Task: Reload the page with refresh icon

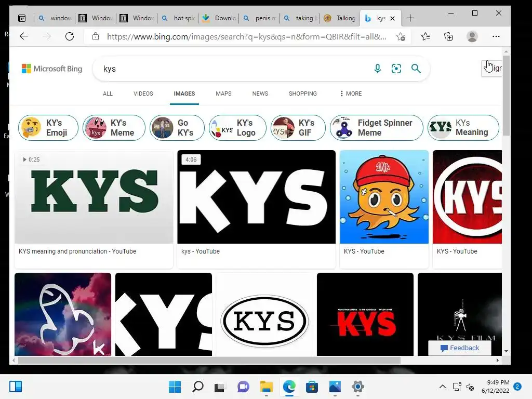Action: tap(70, 36)
